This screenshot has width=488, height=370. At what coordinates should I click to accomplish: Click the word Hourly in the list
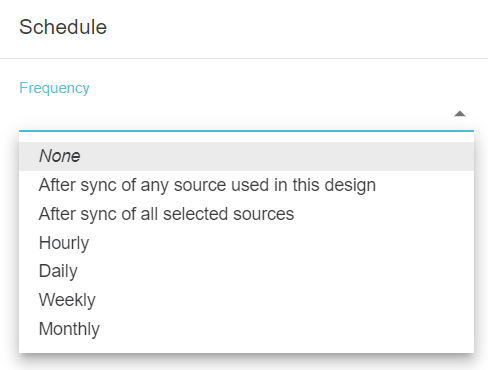pos(64,243)
